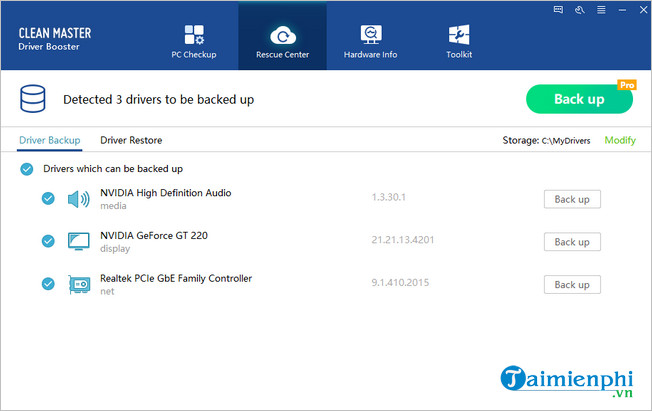Uncheck NVIDIA High Definition Audio driver

pos(48,199)
